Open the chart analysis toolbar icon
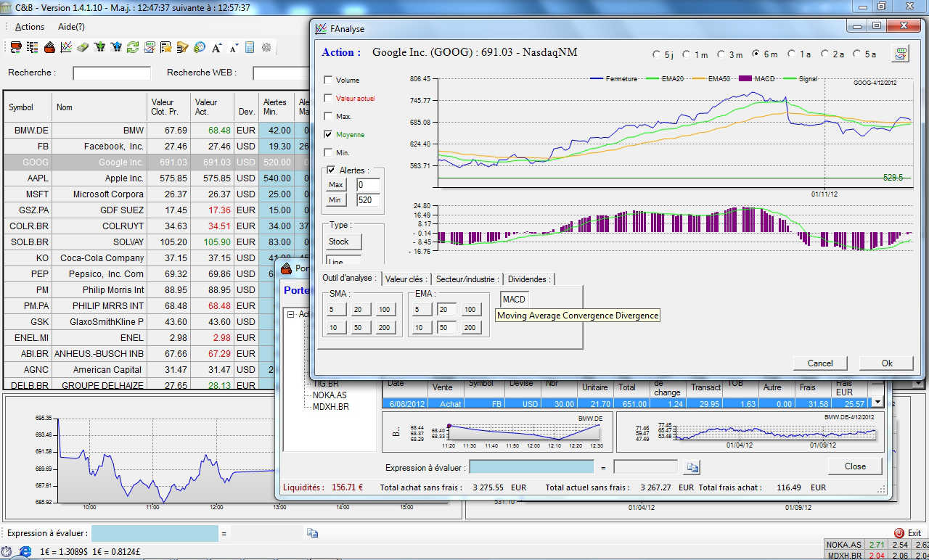This screenshot has width=929, height=560. click(66, 47)
